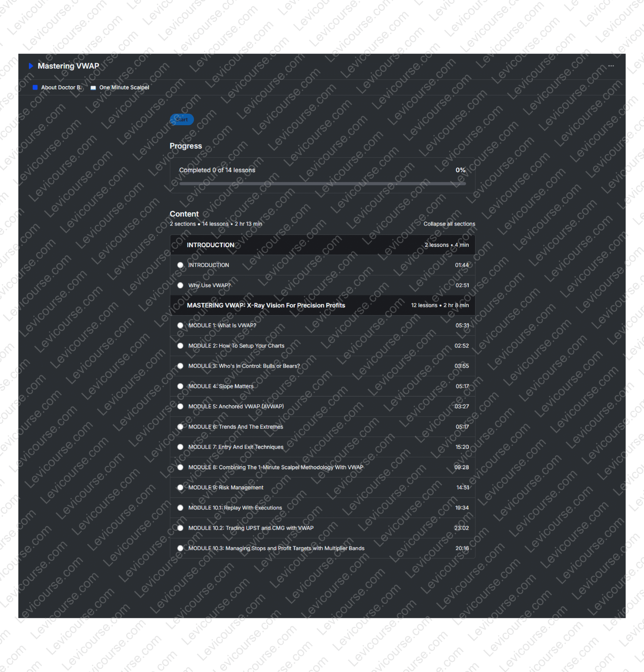Click the MODULE 10.1 Replay status circle

[x=180, y=507]
